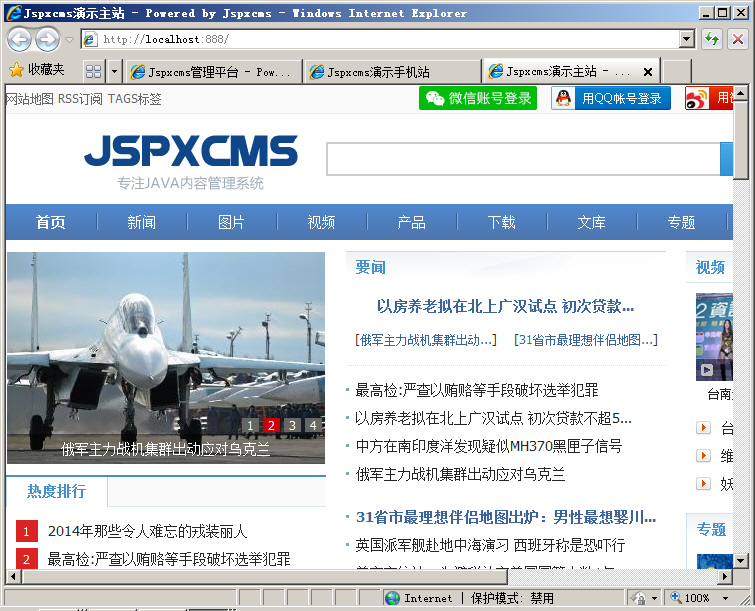Click the horizontal scrollbar right arrow
The height and width of the screenshot is (611, 755).
(725, 576)
